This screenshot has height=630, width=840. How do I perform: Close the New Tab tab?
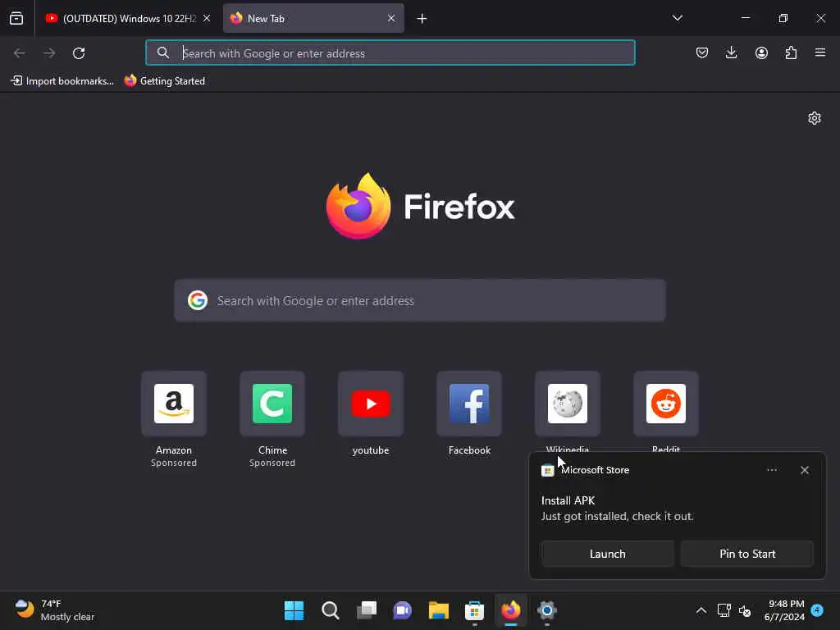pyautogui.click(x=391, y=18)
